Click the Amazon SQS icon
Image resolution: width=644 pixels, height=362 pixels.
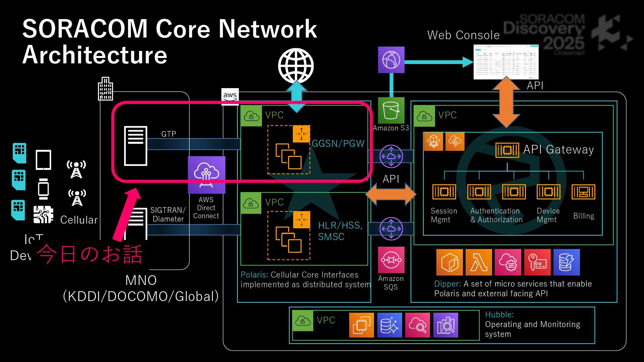click(391, 260)
